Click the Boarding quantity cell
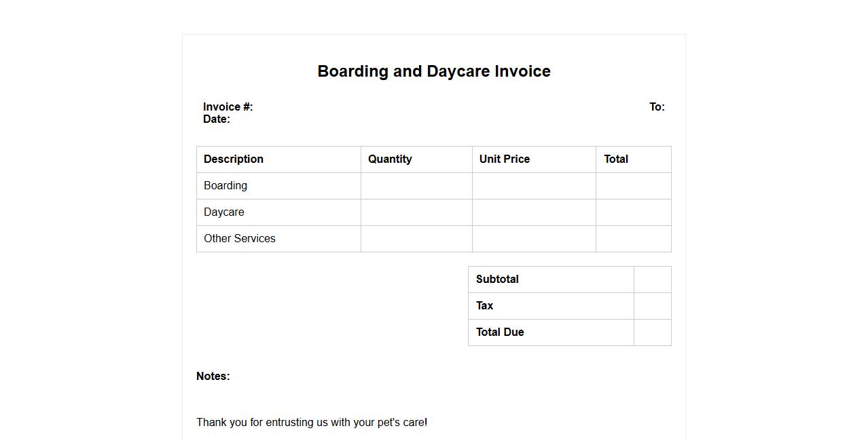This screenshot has width=868, height=441. (416, 186)
